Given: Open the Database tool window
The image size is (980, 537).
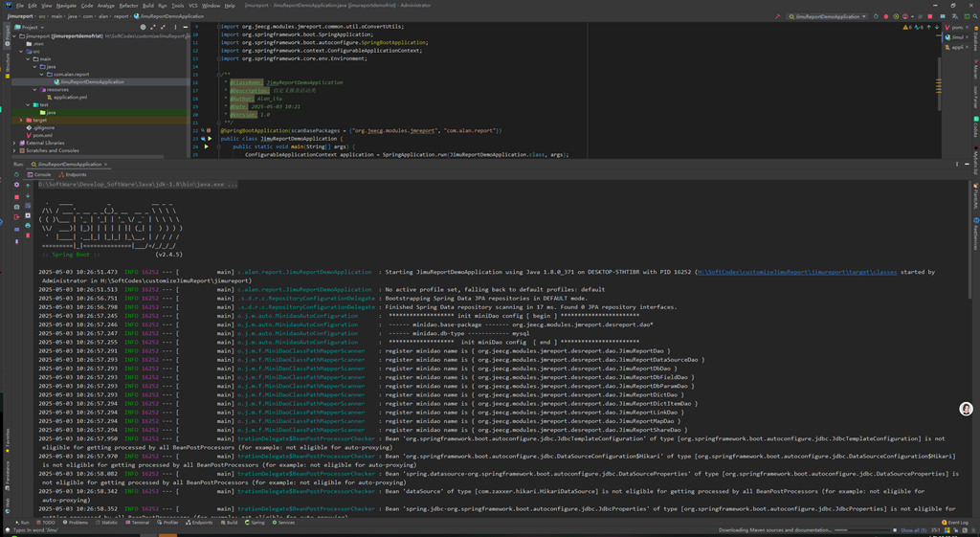Looking at the screenshot, I should 975,37.
